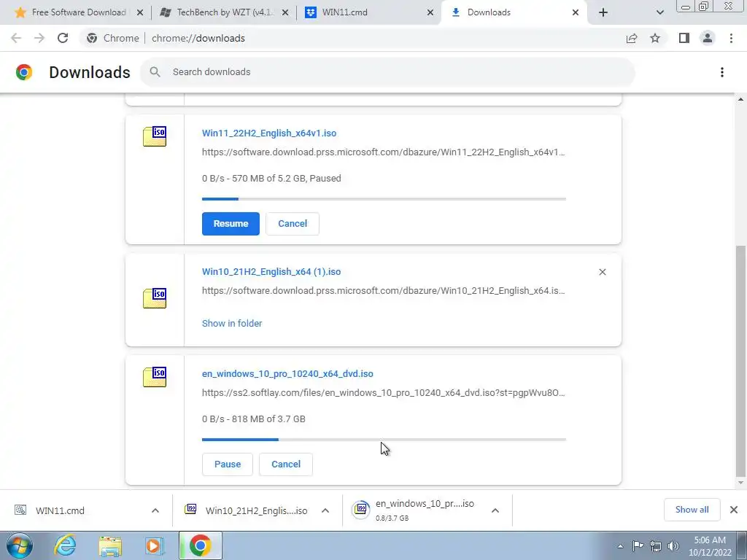The height and width of the screenshot is (560, 747).
Task: Open the Chrome profile avatar
Action: (708, 38)
